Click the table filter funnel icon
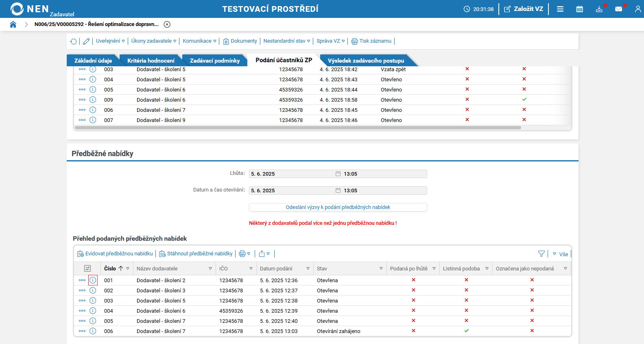This screenshot has height=344, width=644. click(x=541, y=254)
